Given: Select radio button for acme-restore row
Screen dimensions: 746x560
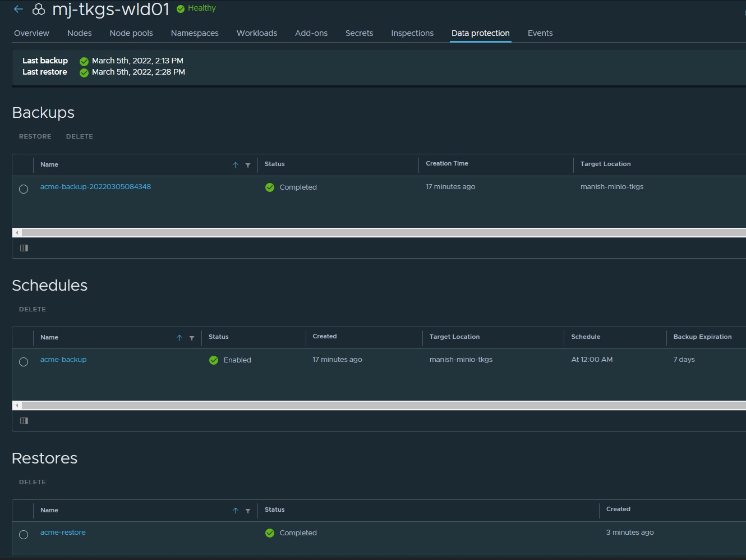Looking at the screenshot, I should pos(24,535).
